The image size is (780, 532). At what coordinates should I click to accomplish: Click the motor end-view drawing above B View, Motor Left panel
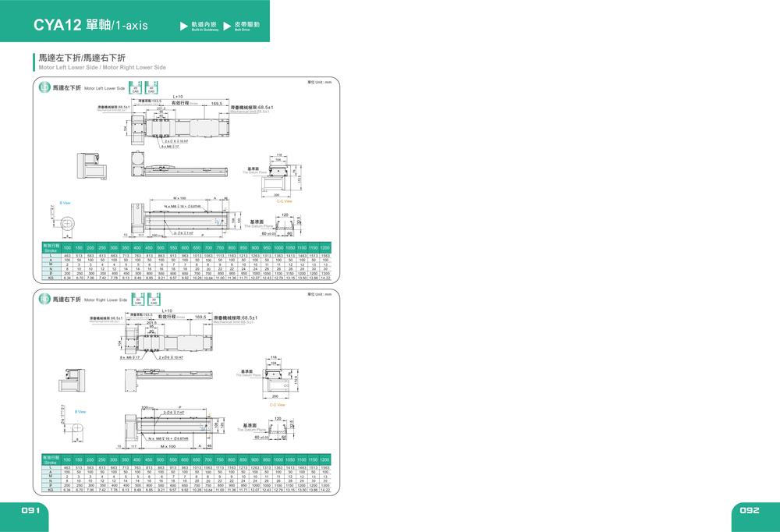pos(92,165)
